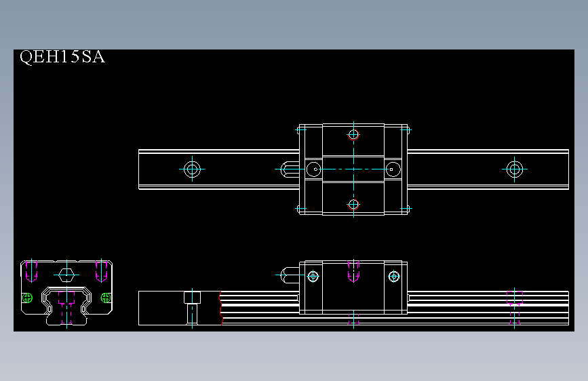Select the right green circle in end view

coord(106,298)
